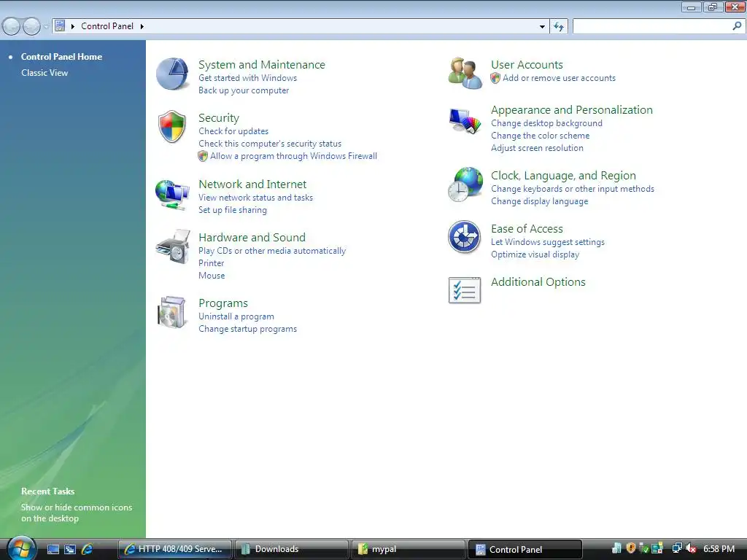Click the Control Panel icon in address bar
747x560 pixels.
click(x=60, y=26)
